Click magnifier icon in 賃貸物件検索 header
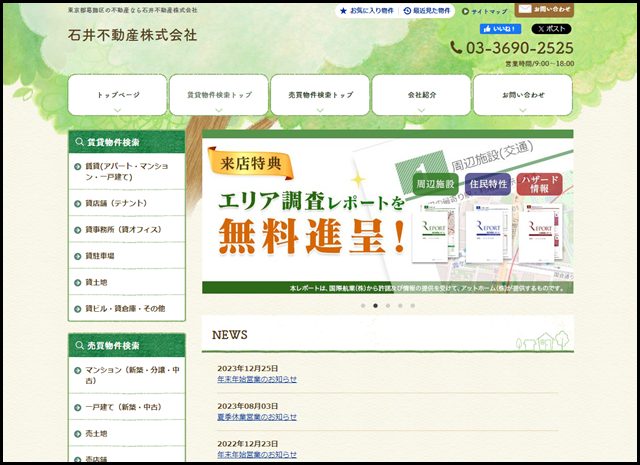Viewport: 640px width, 465px height. coord(79,142)
